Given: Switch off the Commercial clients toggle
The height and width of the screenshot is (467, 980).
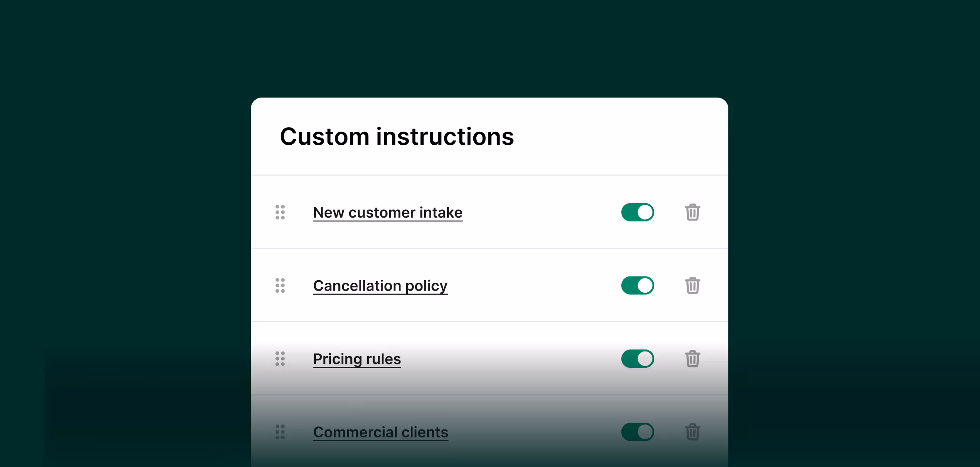Looking at the screenshot, I should click(637, 432).
